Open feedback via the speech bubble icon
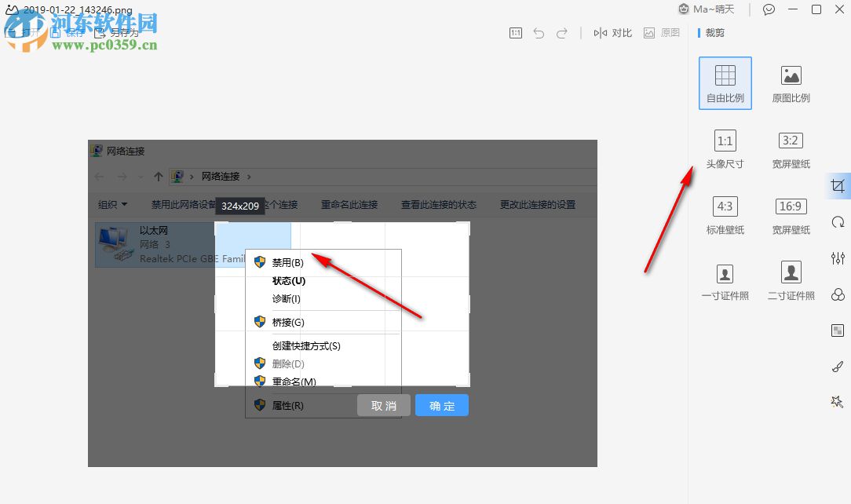 768,9
